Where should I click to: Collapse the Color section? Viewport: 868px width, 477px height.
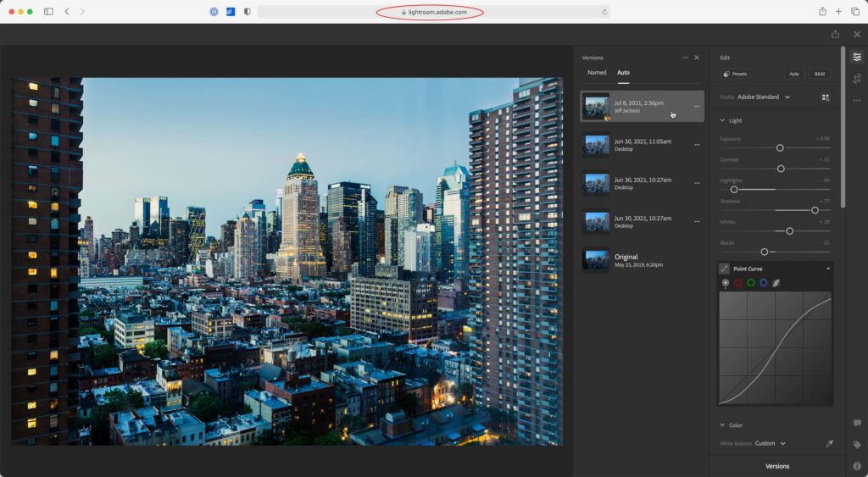[x=722, y=425]
